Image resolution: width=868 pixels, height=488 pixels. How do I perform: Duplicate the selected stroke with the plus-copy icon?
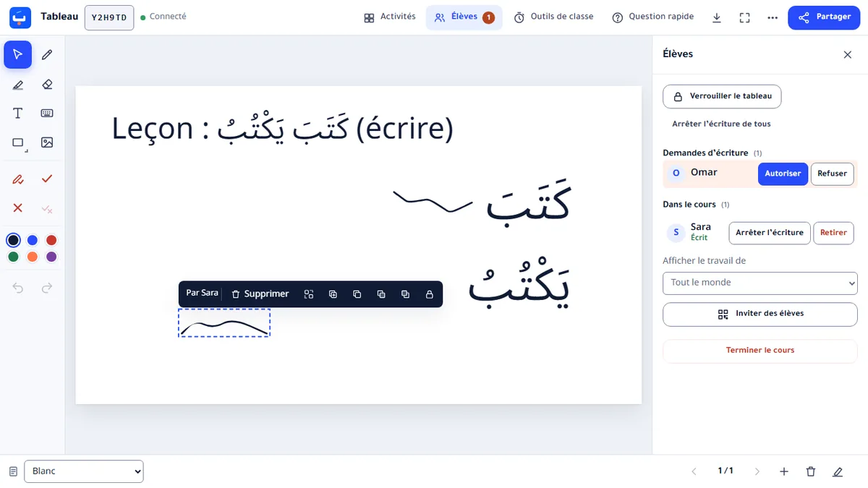(x=333, y=294)
